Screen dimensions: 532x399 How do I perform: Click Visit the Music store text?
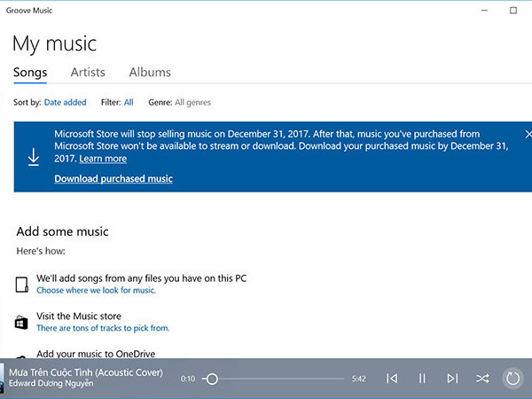[x=79, y=316]
